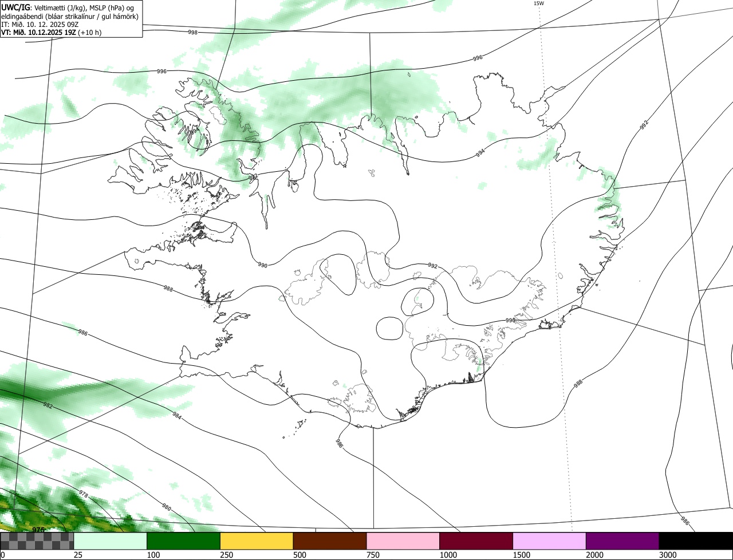Click the '1000' legend scale value
The image size is (733, 560).
coord(448,555)
